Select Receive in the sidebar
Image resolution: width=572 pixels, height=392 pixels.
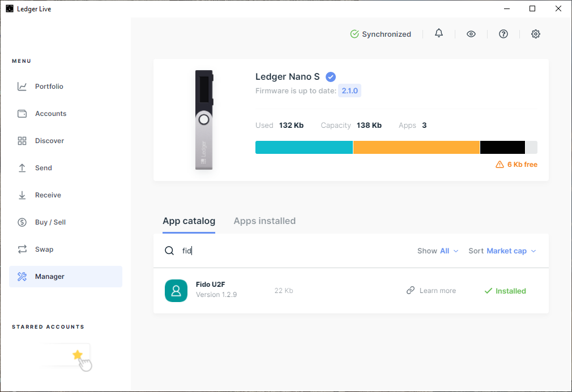click(66, 195)
